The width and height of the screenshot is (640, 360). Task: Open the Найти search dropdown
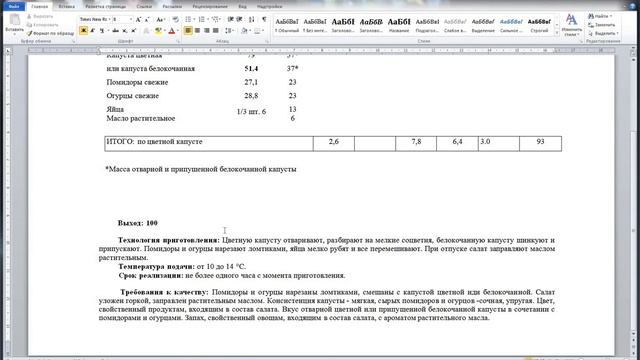(600, 16)
